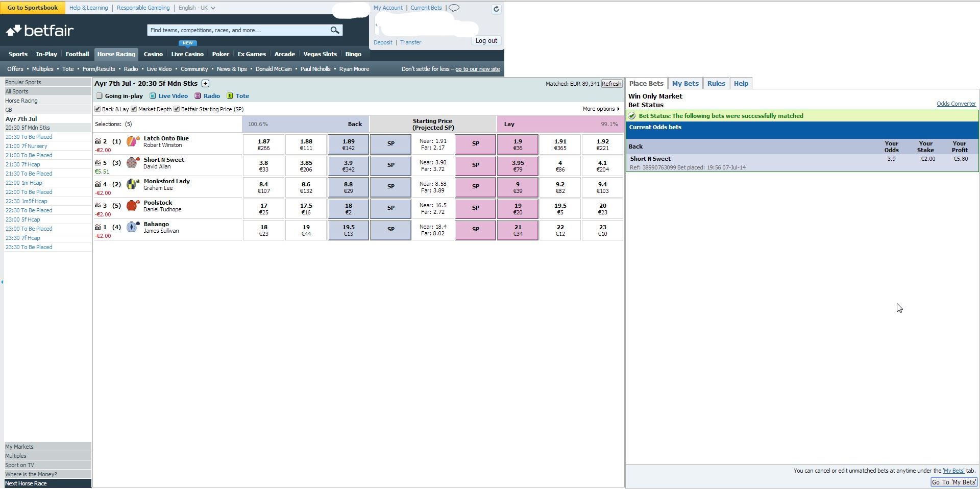Expand Where is the Money? section
Viewport: 980px width, 489px height.
pyautogui.click(x=48, y=474)
